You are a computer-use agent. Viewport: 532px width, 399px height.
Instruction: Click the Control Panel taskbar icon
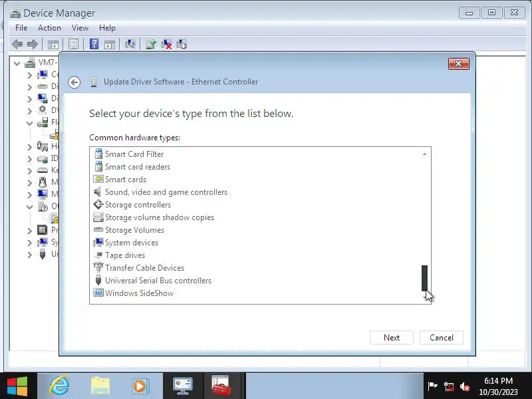coord(182,386)
